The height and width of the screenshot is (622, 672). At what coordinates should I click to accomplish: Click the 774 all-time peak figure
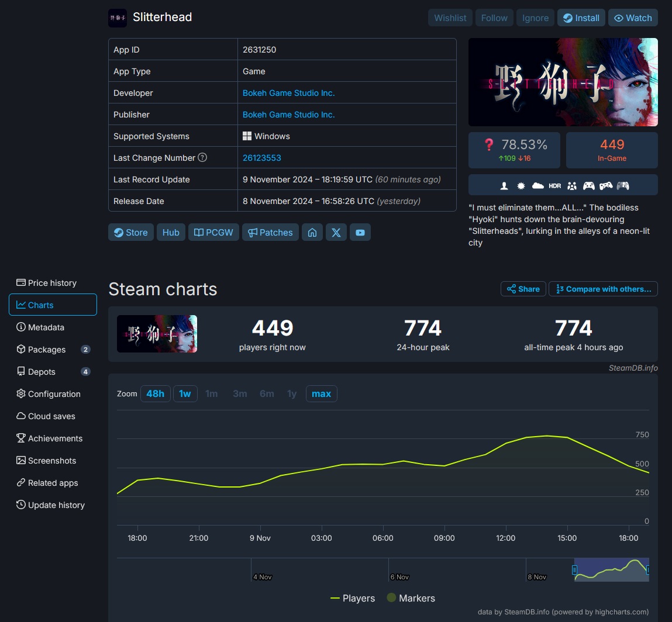573,328
